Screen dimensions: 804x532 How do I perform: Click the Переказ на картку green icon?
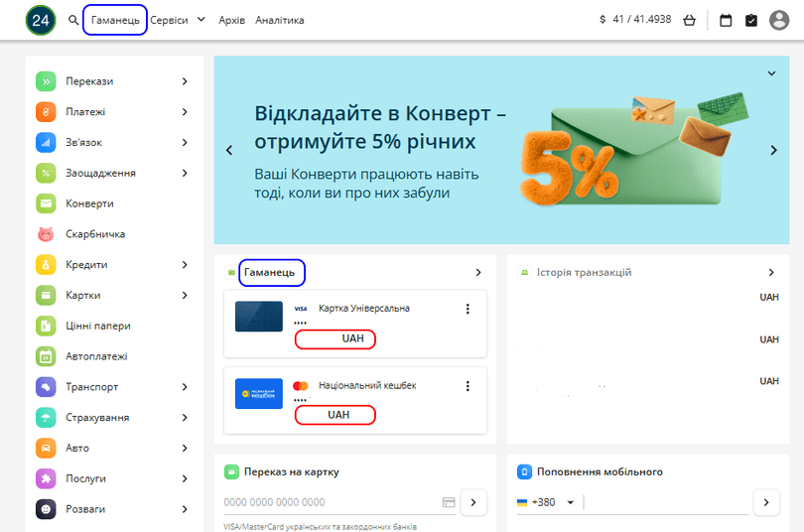pyautogui.click(x=231, y=472)
